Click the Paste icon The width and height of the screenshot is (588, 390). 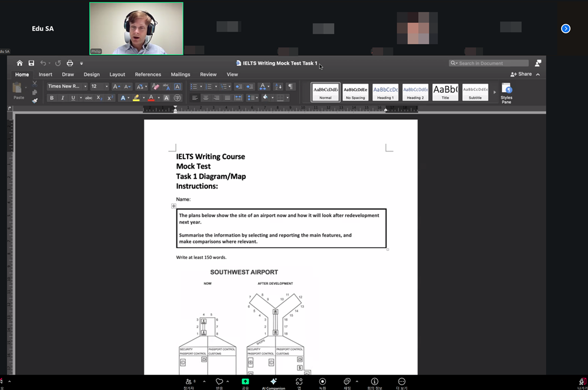pos(18,89)
